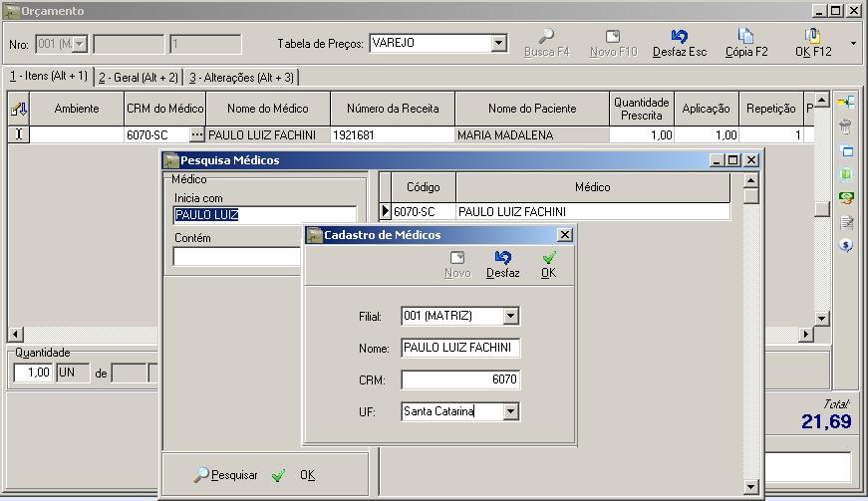Viewport: 868px width, 501px height.
Task: Click the empty Contém search field
Action: click(238, 257)
